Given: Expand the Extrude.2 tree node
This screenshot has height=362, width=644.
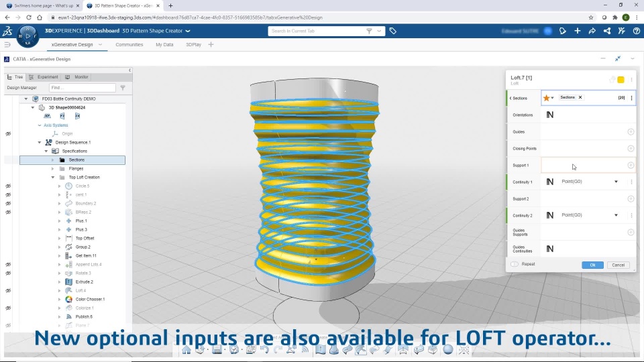Looking at the screenshot, I should [x=59, y=282].
